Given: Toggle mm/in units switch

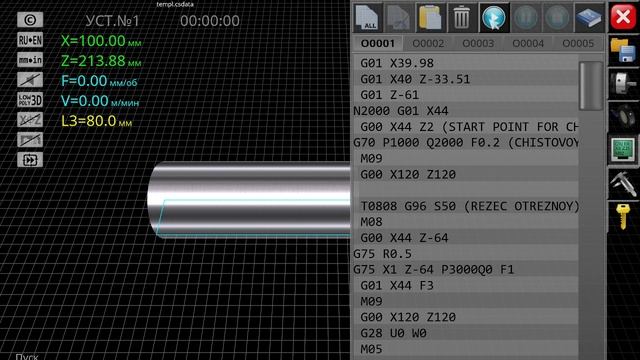Looking at the screenshot, I should tap(30, 60).
